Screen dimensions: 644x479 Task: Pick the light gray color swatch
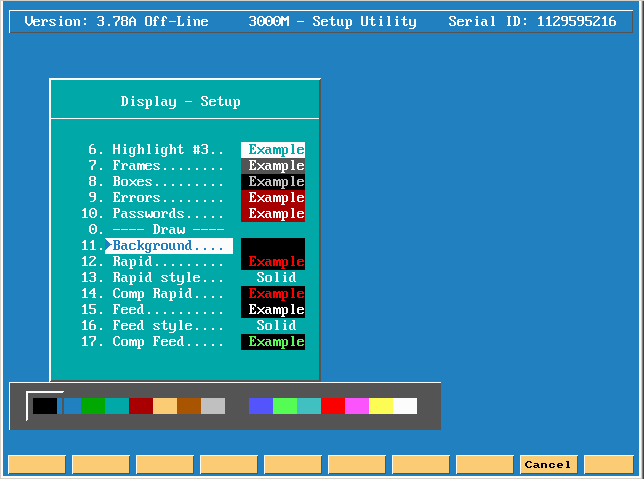click(213, 406)
